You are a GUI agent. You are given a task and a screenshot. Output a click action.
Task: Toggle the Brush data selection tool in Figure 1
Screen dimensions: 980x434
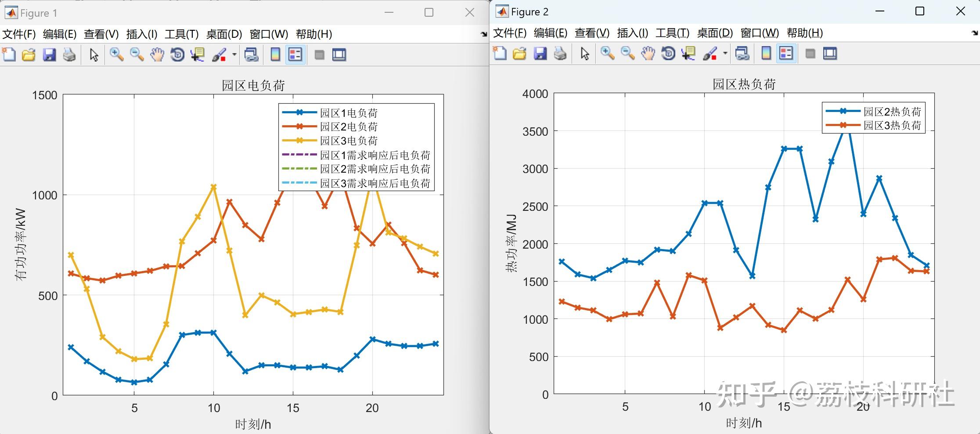point(218,54)
